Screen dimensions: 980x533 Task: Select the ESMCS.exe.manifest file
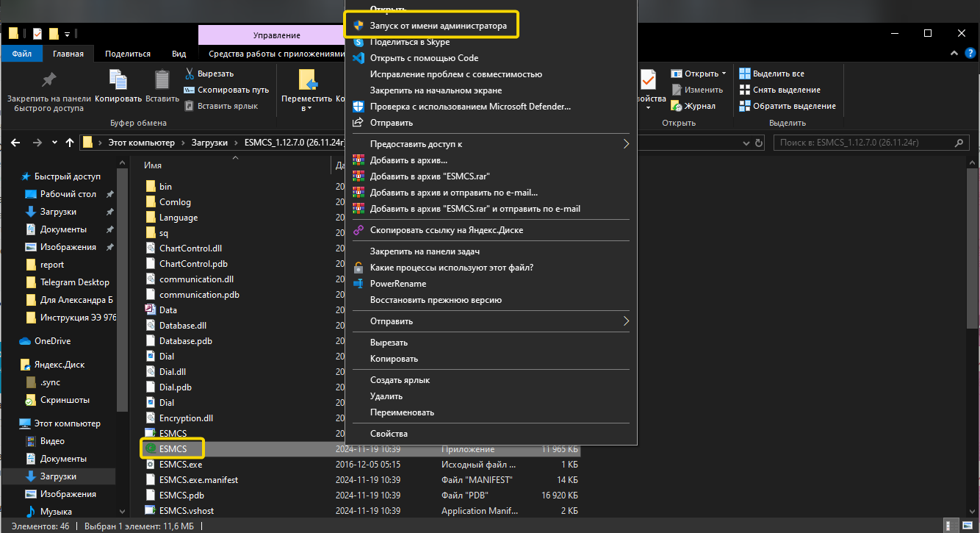198,480
